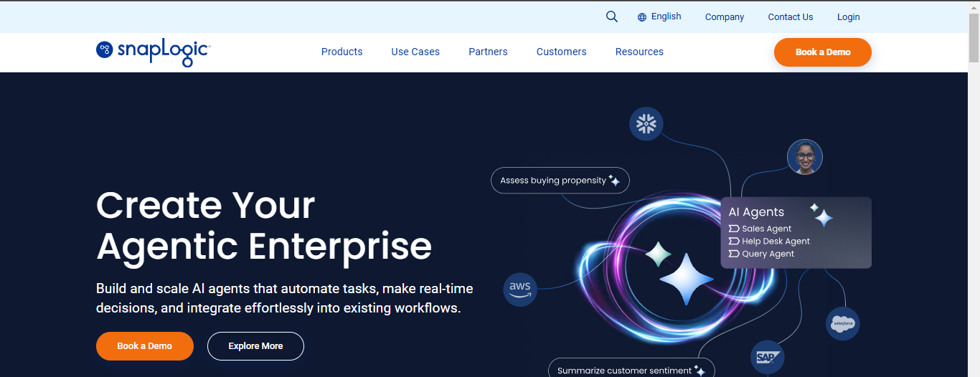Click the Login link
The image size is (980, 377).
pos(848,17)
